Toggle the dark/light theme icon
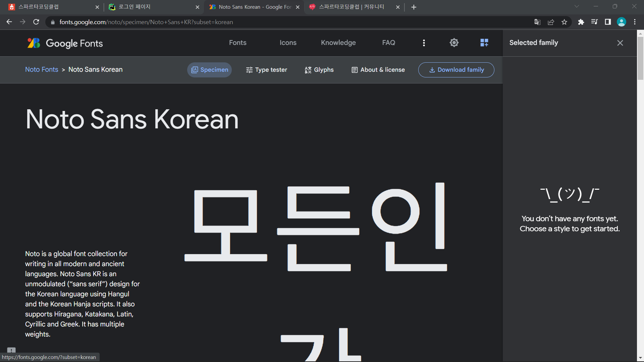The width and height of the screenshot is (644, 362). pos(454,43)
